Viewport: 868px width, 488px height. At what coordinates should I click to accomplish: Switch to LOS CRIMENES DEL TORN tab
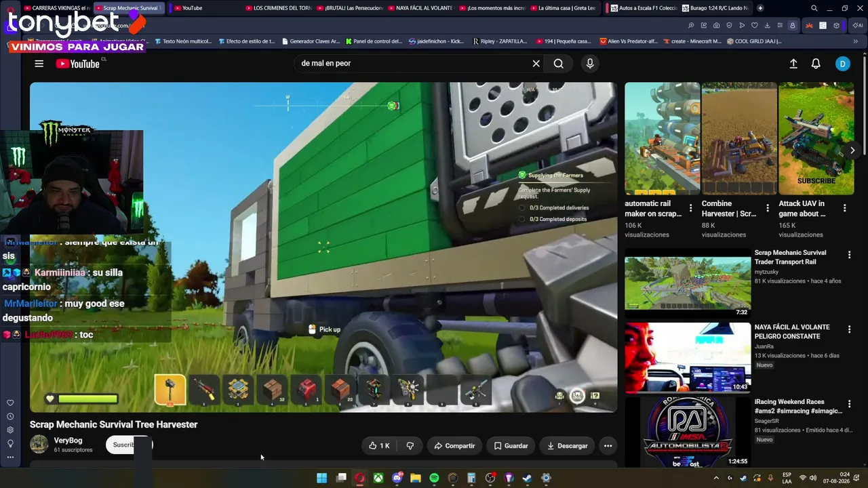coord(277,8)
